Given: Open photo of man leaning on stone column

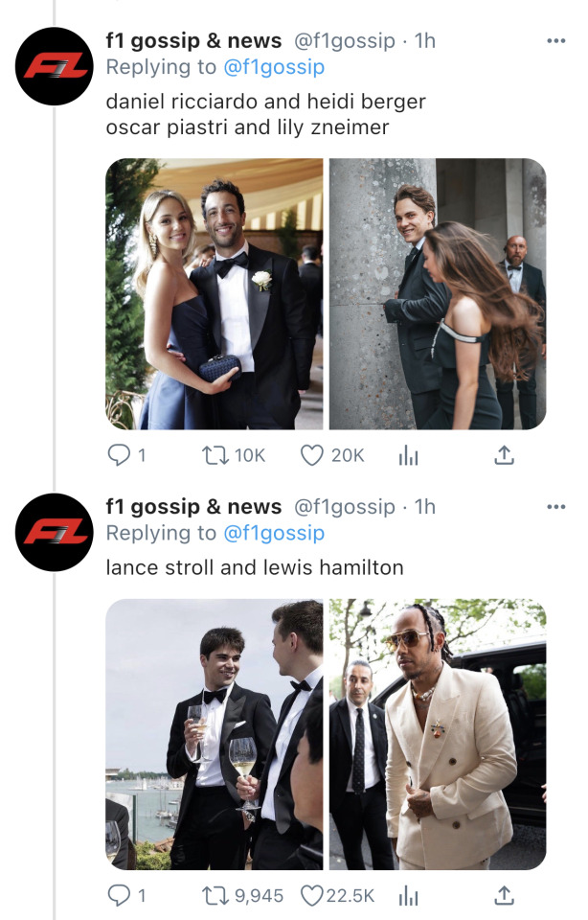Looking at the screenshot, I should coord(438,293).
